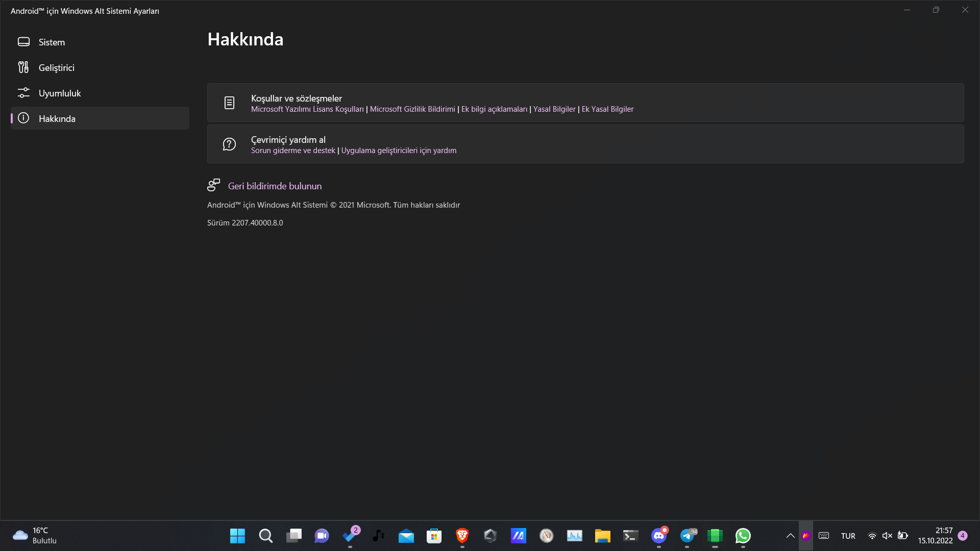Open Microsoft Gizlilik Bildirimi link
The height and width of the screenshot is (551, 980).
(x=412, y=109)
